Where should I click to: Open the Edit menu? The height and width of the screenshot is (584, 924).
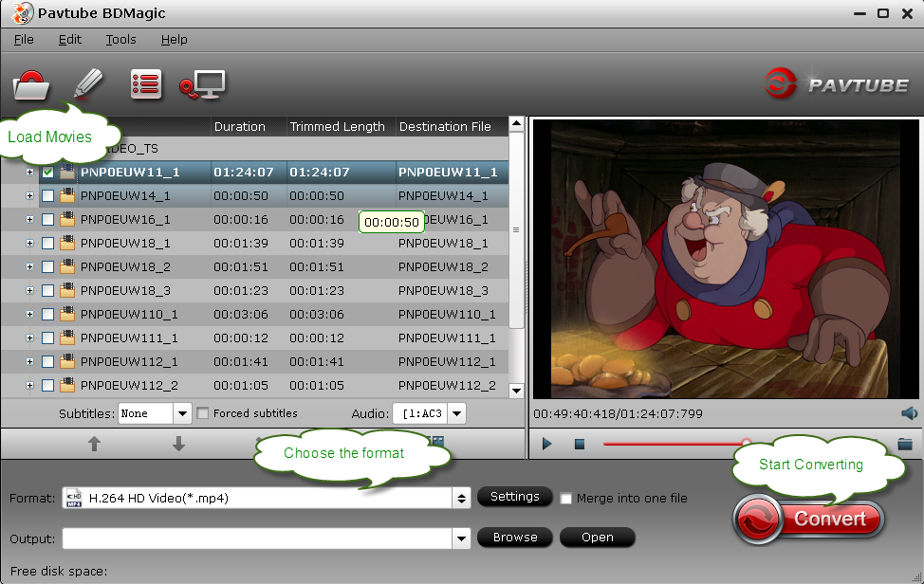tap(70, 40)
